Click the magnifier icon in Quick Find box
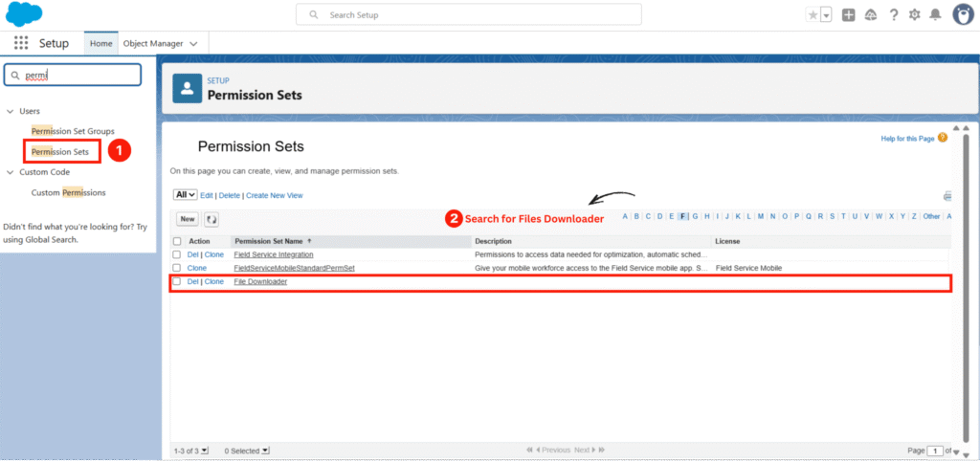 (15, 75)
